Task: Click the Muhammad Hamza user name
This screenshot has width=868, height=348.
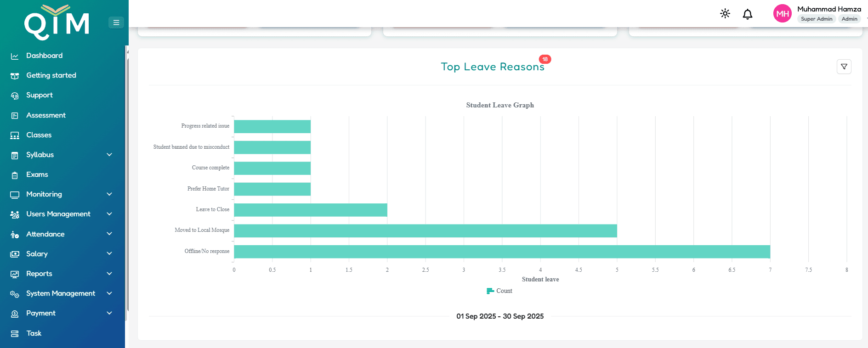Action: pos(829,9)
